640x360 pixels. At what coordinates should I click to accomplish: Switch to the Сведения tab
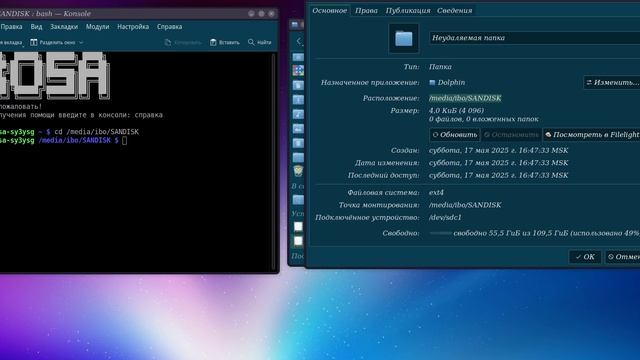click(454, 11)
